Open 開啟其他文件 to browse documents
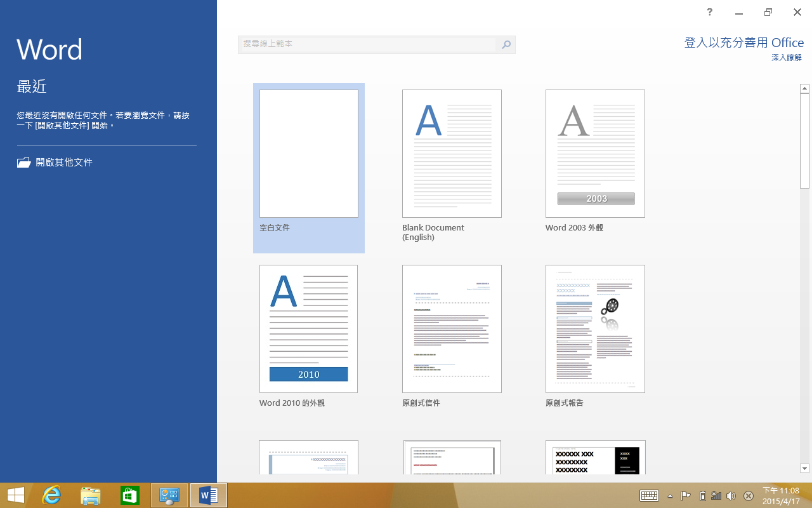This screenshot has width=812, height=508. pyautogui.click(x=55, y=163)
